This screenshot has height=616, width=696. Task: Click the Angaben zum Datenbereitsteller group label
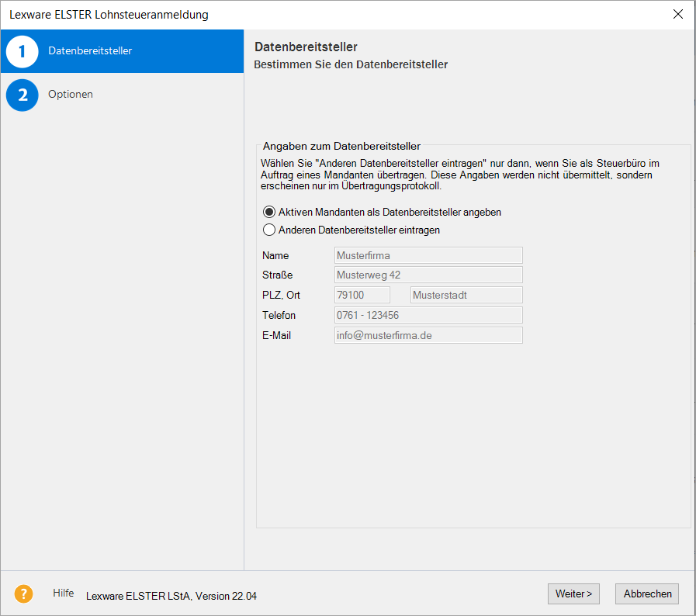tap(341, 146)
